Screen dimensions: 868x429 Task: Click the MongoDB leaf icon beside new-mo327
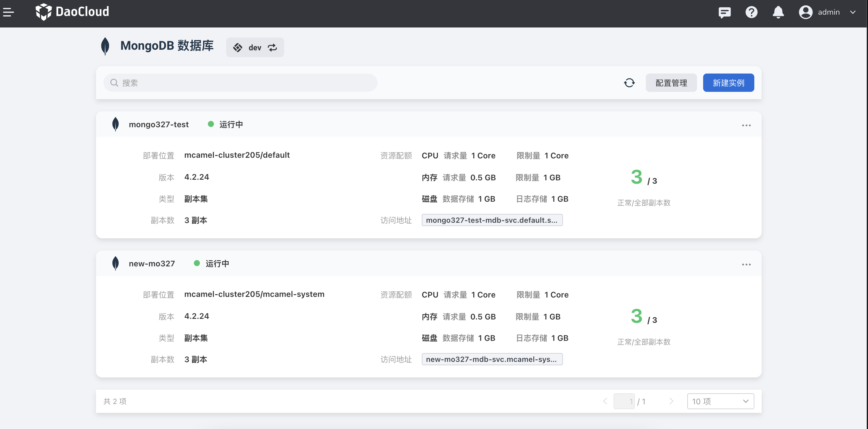click(x=115, y=263)
